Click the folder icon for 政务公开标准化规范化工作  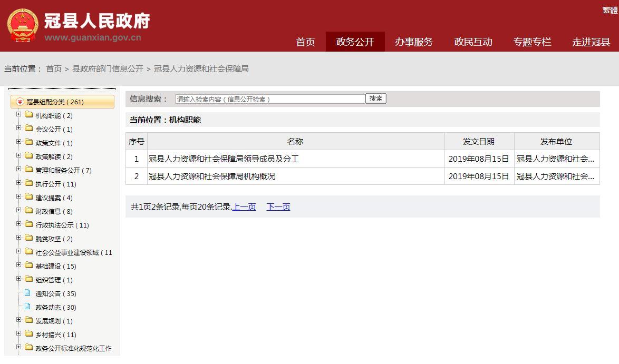coord(29,348)
